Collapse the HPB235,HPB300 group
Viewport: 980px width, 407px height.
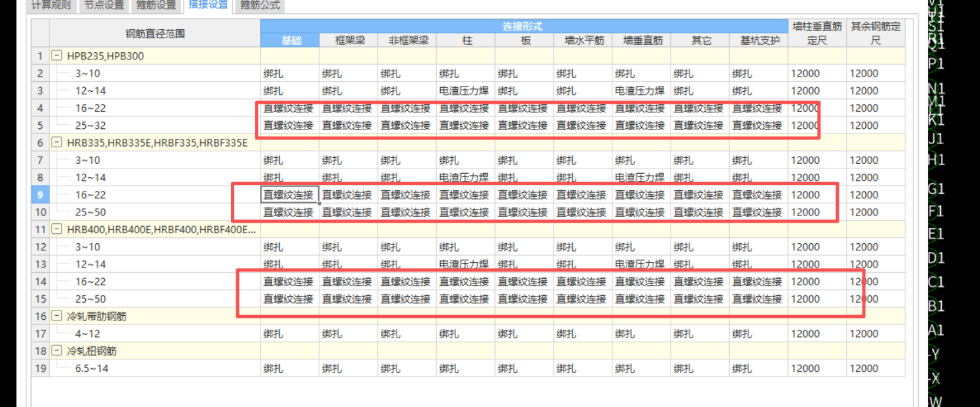(x=58, y=56)
